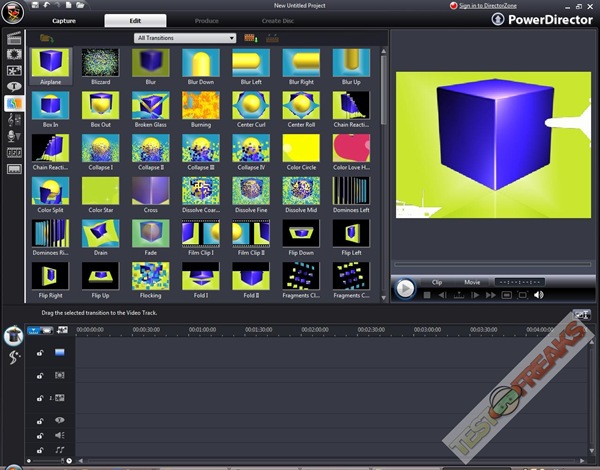600x470 pixels.
Task: Toggle lock on the video track
Action: point(39,353)
